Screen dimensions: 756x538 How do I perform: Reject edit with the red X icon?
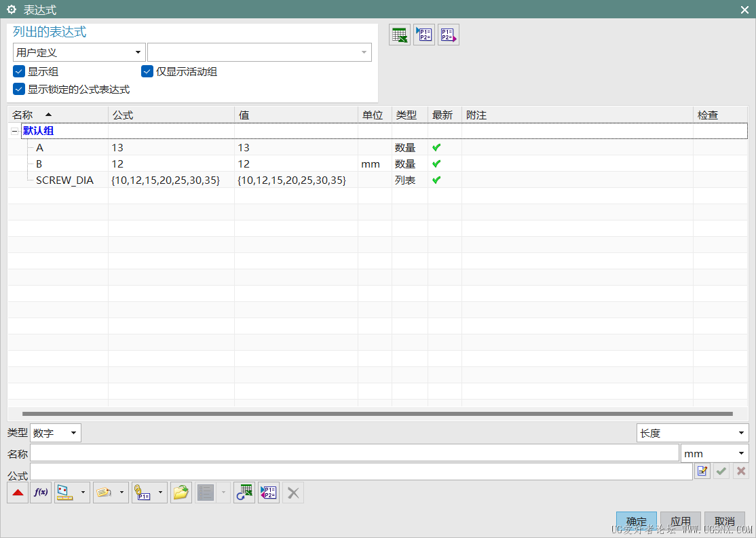pos(741,471)
